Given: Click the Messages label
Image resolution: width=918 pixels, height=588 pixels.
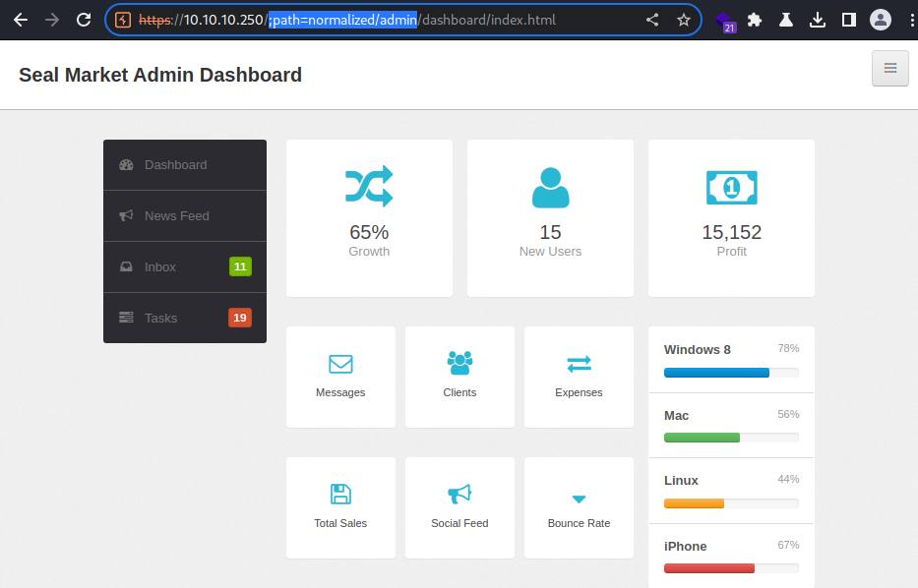Looking at the screenshot, I should pyautogui.click(x=340, y=392).
